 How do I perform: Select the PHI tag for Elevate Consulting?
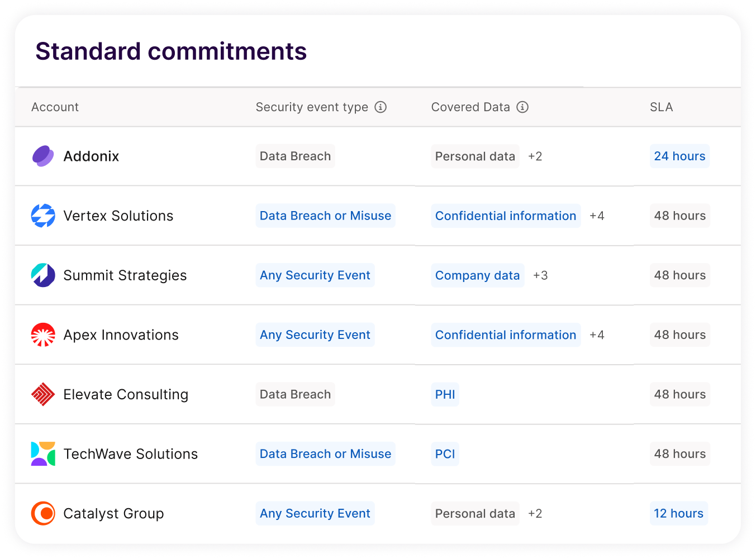(x=445, y=394)
